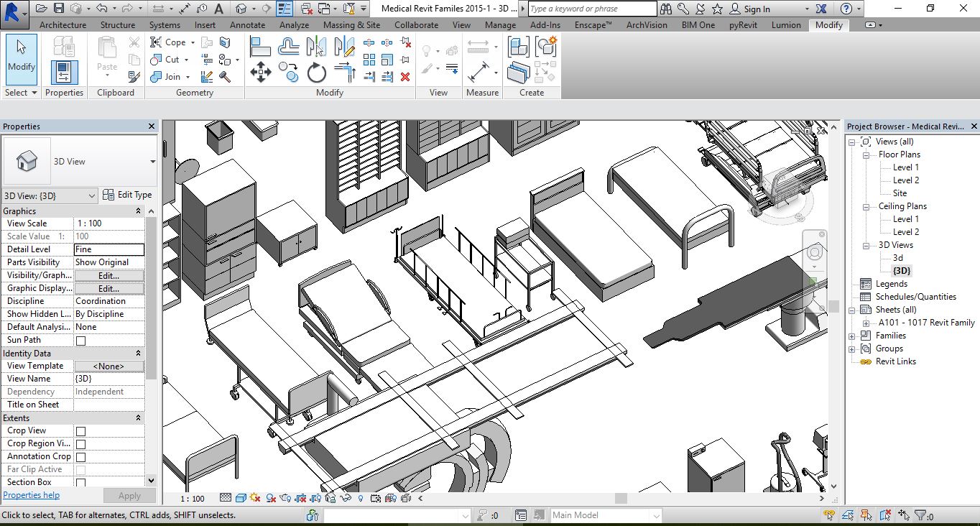The image size is (980, 526).
Task: Enable the Sun Path checkbox
Action: tap(80, 341)
